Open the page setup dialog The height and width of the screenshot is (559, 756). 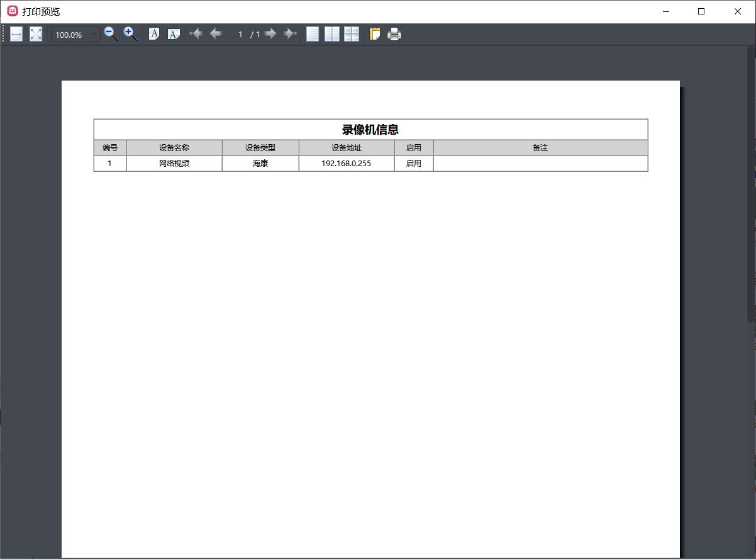(x=375, y=34)
